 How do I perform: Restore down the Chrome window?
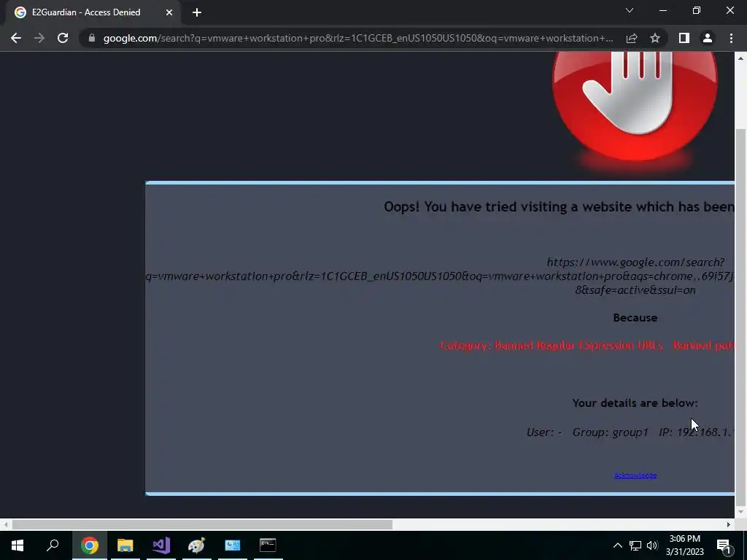pyautogui.click(x=697, y=10)
